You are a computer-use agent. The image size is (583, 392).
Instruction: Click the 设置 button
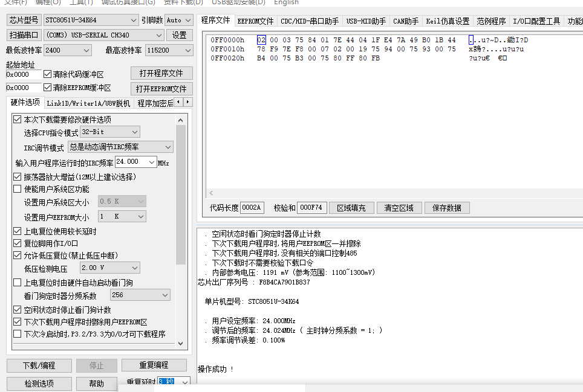(x=180, y=35)
